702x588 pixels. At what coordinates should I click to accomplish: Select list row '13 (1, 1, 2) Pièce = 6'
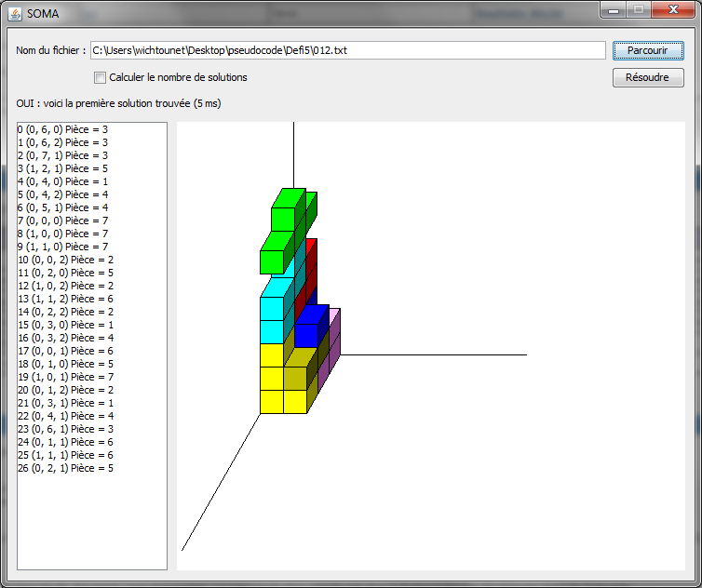pyautogui.click(x=65, y=299)
